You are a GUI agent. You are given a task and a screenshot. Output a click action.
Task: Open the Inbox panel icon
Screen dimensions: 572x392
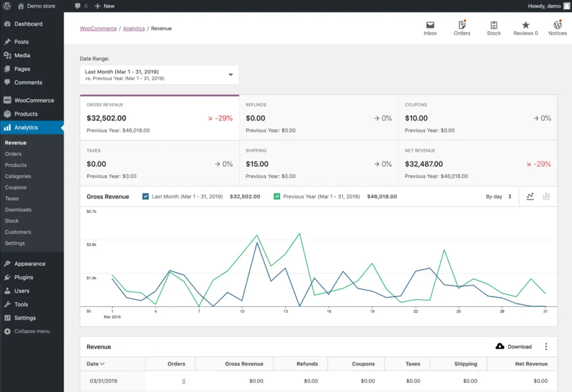[x=430, y=28]
